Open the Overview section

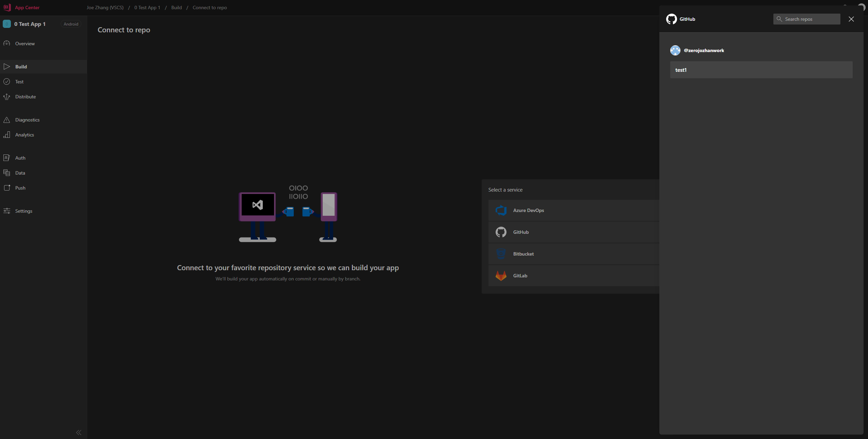[x=25, y=43]
